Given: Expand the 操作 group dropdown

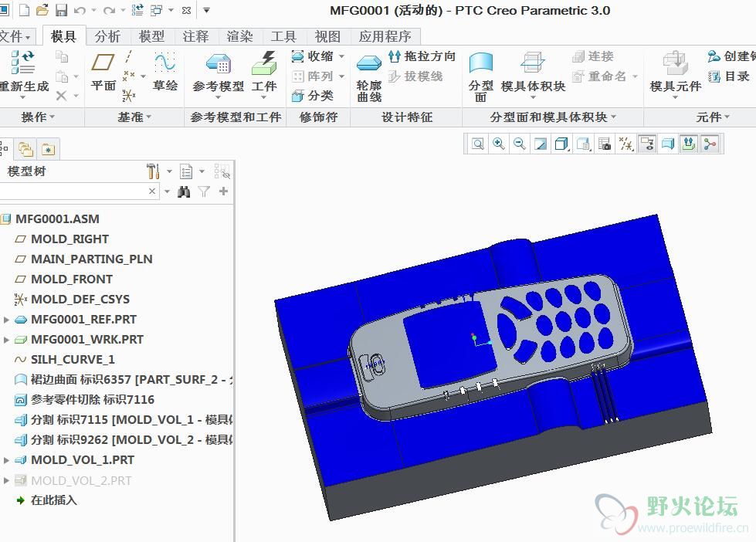Looking at the screenshot, I should [x=38, y=117].
